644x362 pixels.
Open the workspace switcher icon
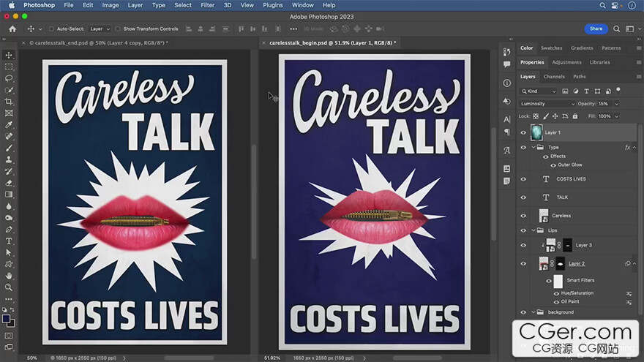click(x=629, y=29)
